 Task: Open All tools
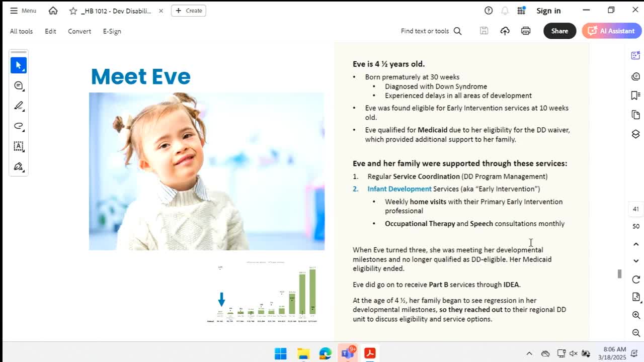(21, 31)
